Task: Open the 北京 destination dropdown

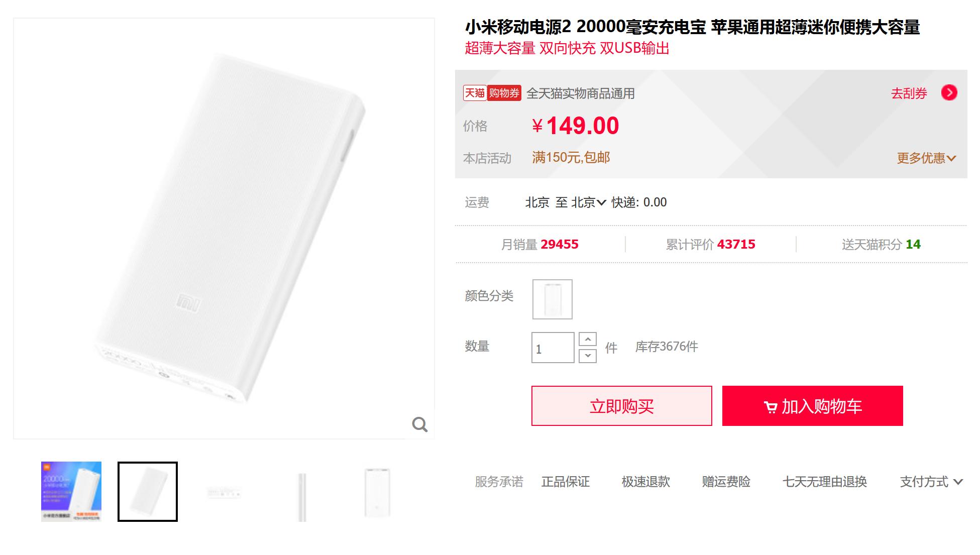Action: tap(589, 202)
